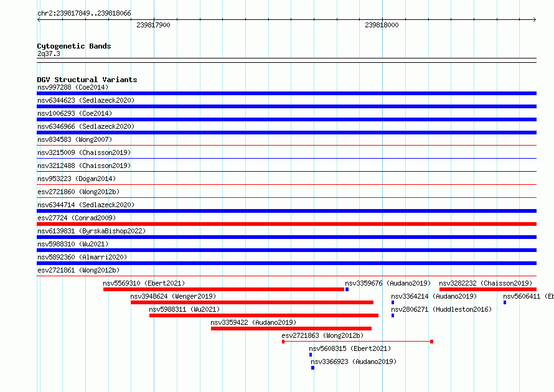Click the nsv997288 (Coe2014) variant label

pyautogui.click(x=73, y=87)
